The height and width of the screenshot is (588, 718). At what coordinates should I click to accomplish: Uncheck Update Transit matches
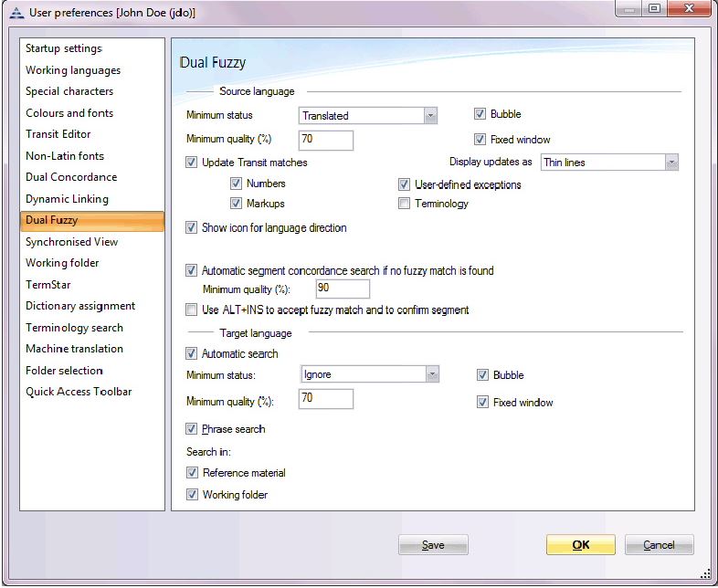tap(192, 163)
